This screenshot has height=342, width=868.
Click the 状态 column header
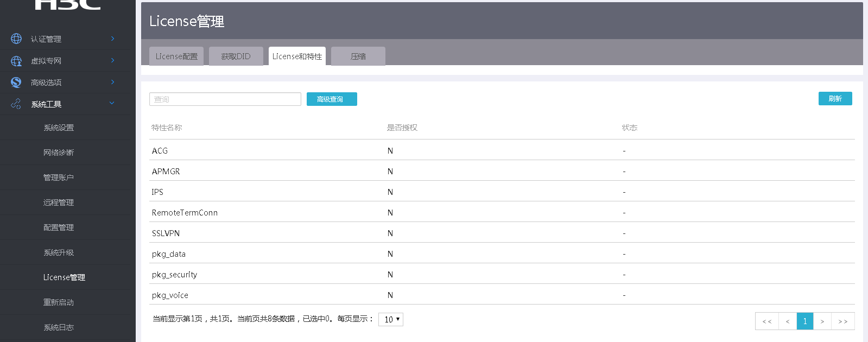(630, 128)
